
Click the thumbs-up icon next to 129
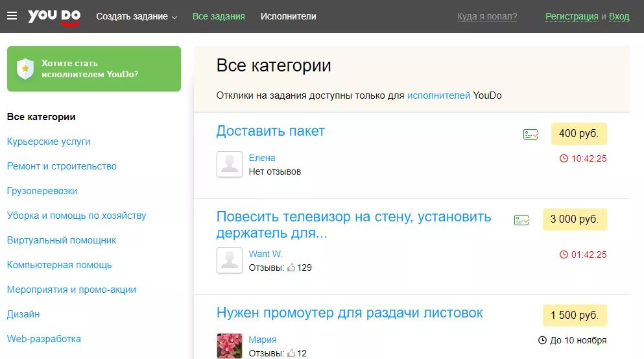[291, 267]
